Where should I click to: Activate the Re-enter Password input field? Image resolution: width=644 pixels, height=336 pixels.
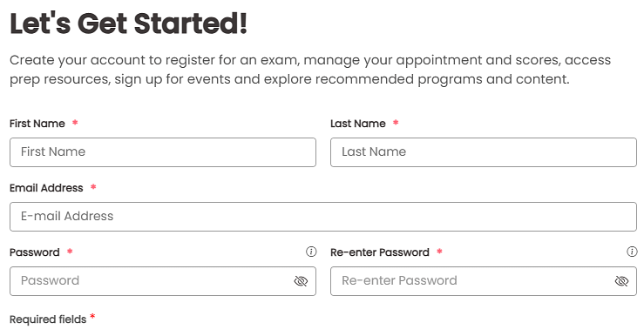point(484,281)
